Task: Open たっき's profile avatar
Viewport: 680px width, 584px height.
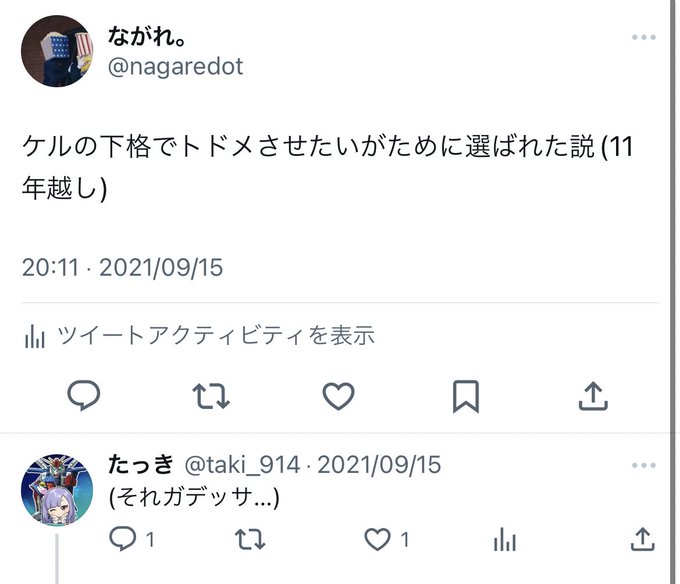Action: click(57, 490)
